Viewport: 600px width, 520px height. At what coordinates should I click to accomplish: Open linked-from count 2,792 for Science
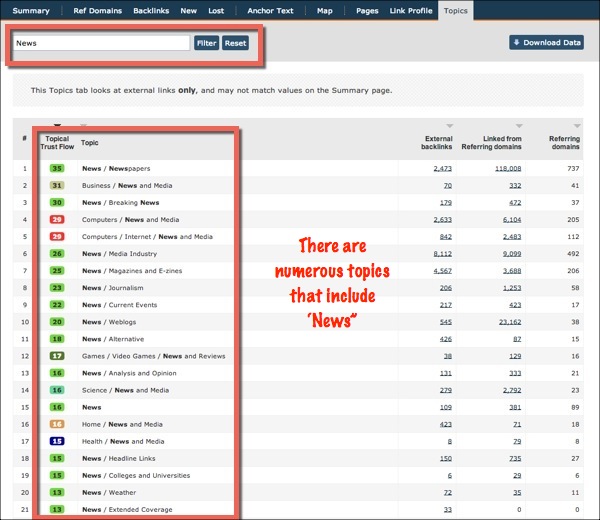[x=512, y=390]
